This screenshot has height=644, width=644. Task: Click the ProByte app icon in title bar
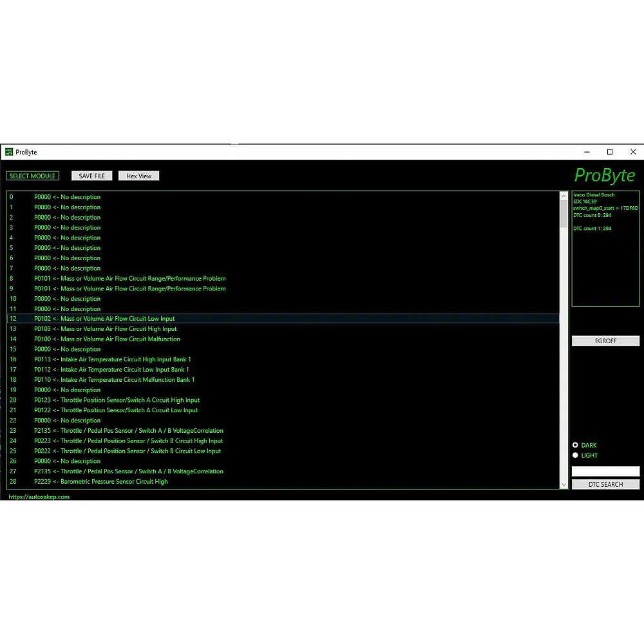pyautogui.click(x=9, y=152)
